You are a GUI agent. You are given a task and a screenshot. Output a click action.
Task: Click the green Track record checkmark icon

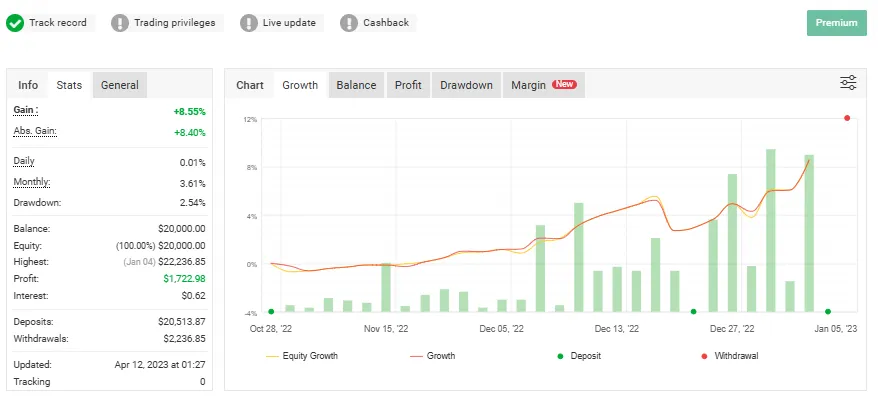coord(15,23)
